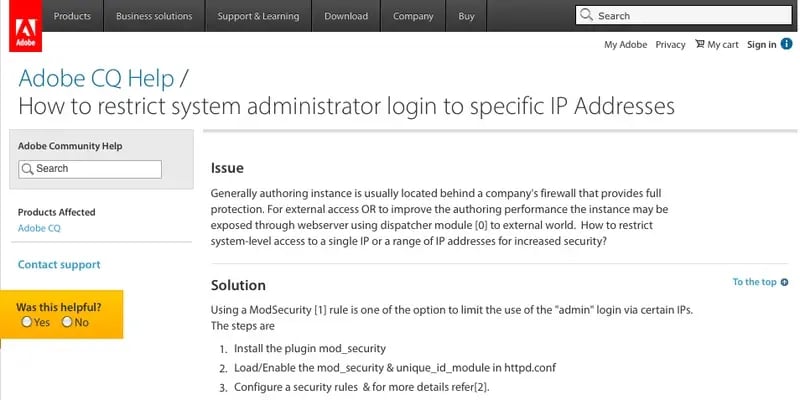
Task: Open the Business solutions menu
Action: pos(154,16)
